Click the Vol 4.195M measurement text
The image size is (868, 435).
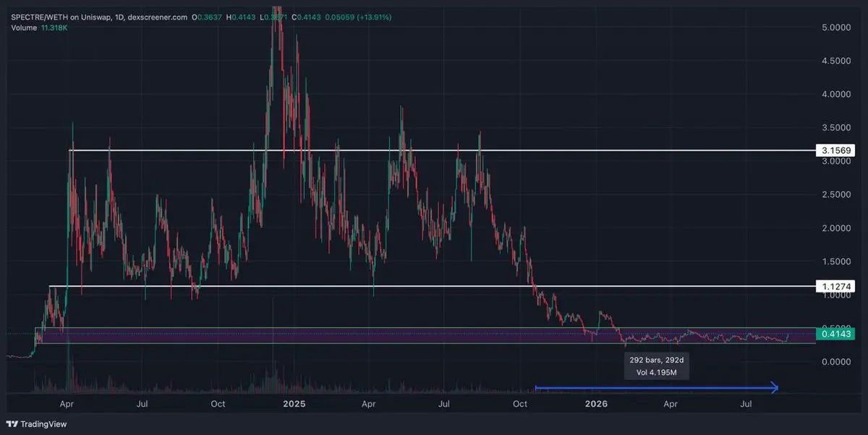[x=657, y=372]
